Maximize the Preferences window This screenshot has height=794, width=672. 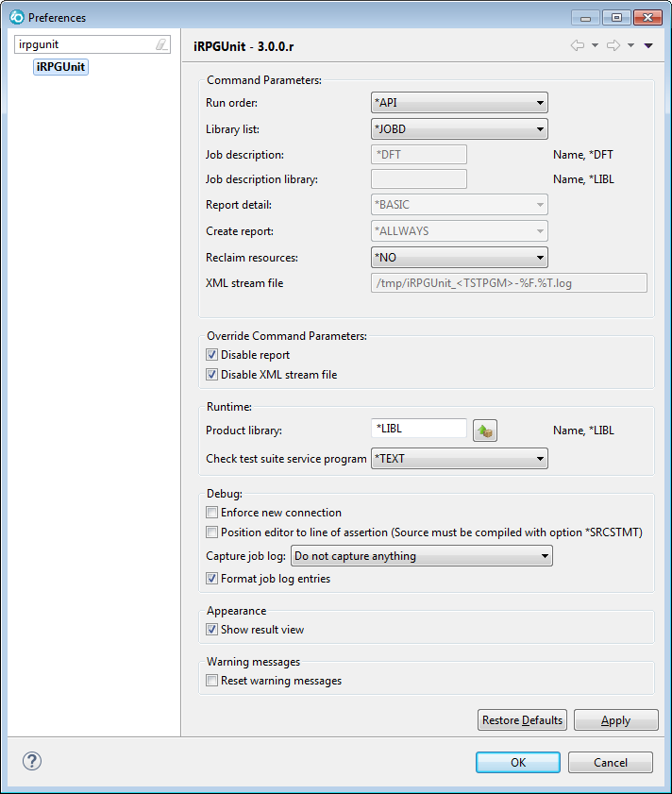[616, 18]
